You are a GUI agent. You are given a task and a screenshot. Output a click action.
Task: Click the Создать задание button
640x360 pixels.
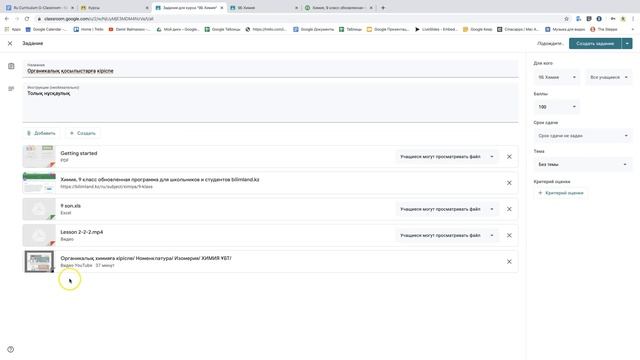595,43
